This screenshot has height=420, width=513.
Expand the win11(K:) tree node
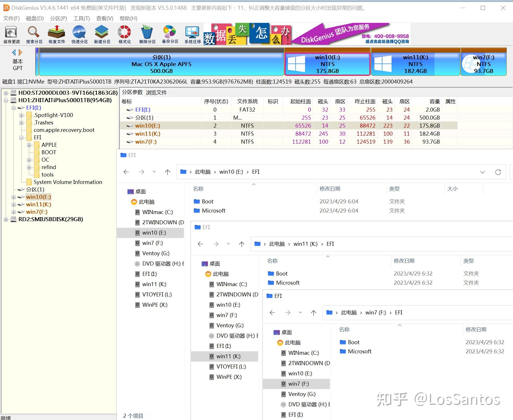[13, 205]
